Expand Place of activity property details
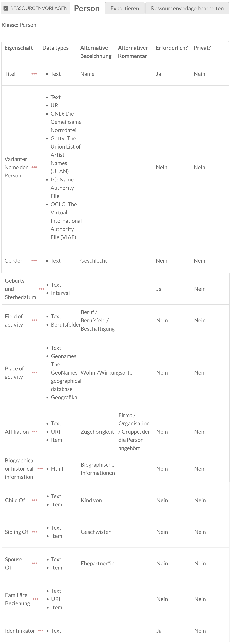Screen dimensions: 232x644 [x=35, y=373]
